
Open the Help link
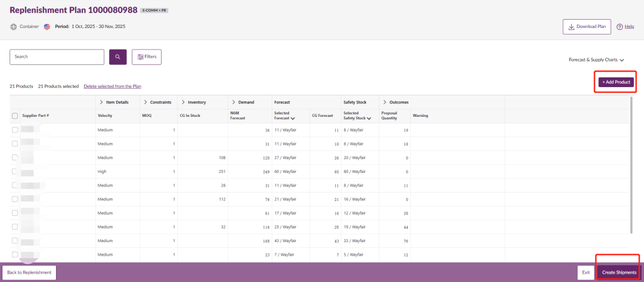pos(625,27)
